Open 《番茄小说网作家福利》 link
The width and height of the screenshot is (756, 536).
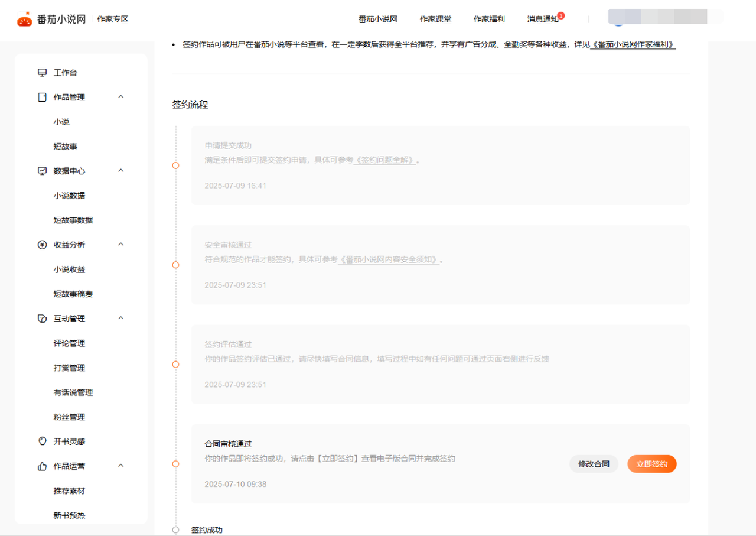633,45
